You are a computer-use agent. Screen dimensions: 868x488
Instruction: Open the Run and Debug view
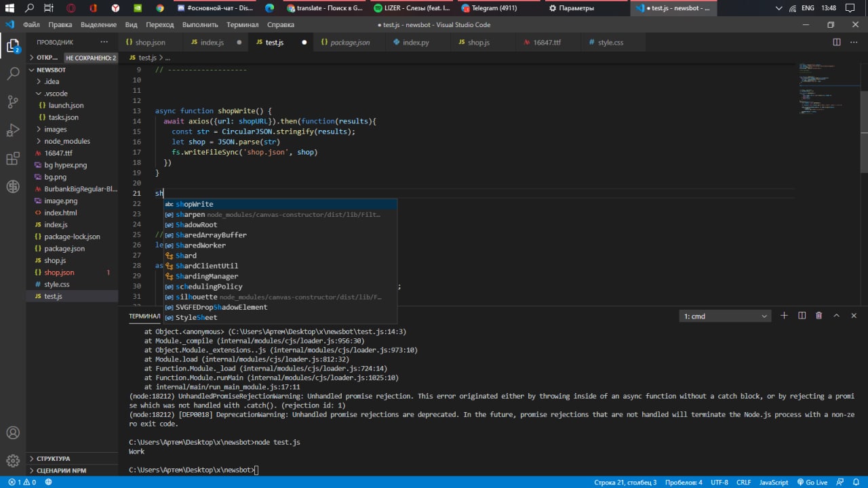point(13,130)
